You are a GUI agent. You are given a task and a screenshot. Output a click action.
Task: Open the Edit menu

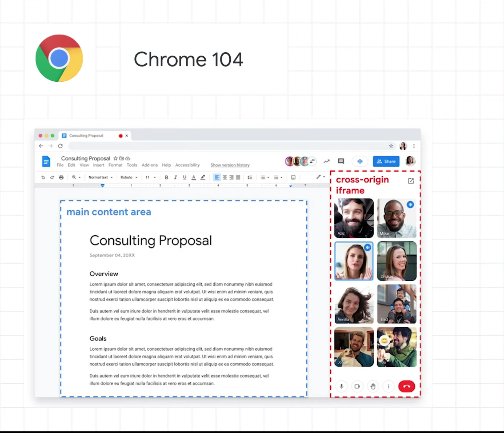click(71, 165)
